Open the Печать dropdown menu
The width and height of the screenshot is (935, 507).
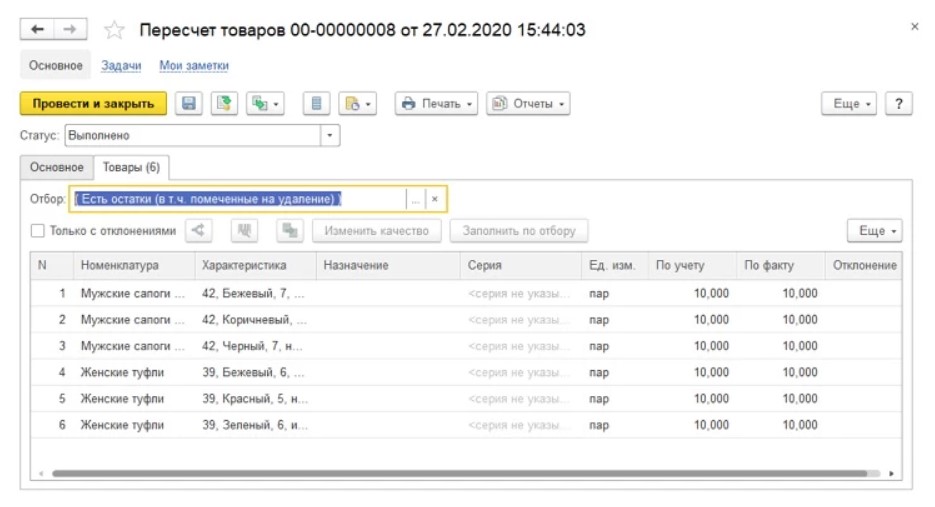tap(435, 103)
